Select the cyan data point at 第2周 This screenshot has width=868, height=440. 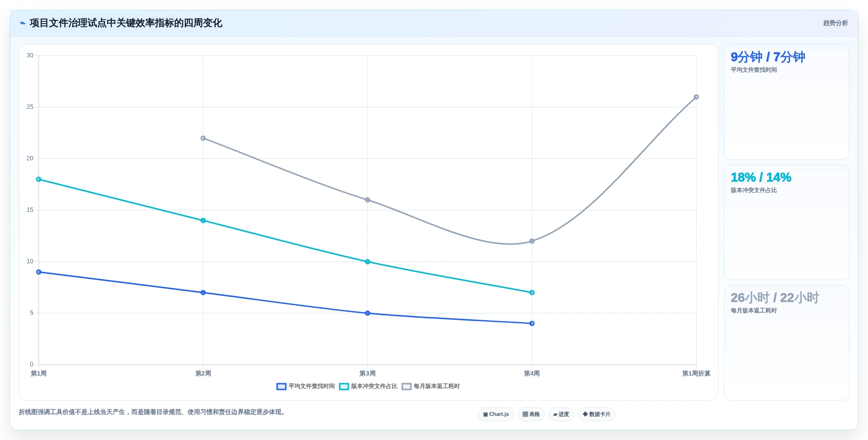pos(203,220)
